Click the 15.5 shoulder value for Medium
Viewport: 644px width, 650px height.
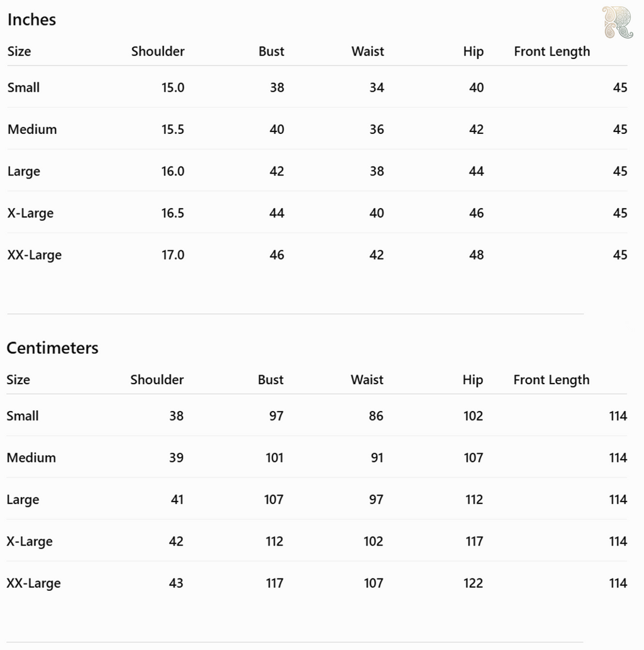coord(173,129)
